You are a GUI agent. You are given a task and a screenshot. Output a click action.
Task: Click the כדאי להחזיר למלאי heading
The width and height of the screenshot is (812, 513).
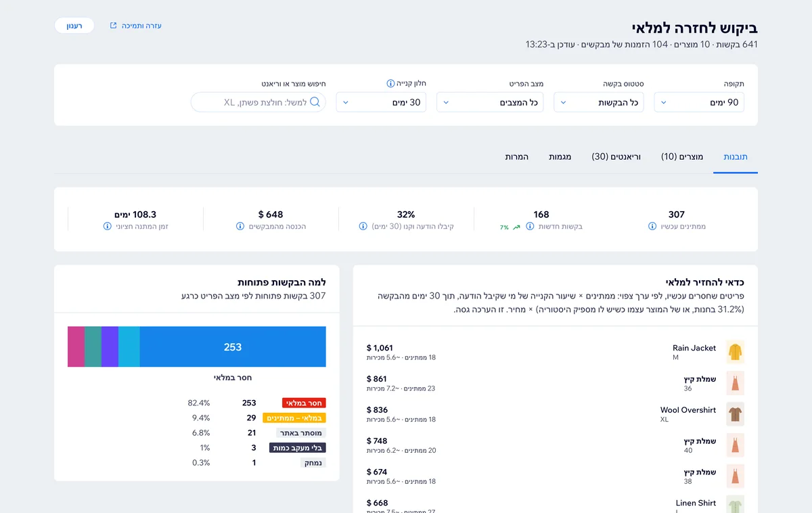(705, 282)
